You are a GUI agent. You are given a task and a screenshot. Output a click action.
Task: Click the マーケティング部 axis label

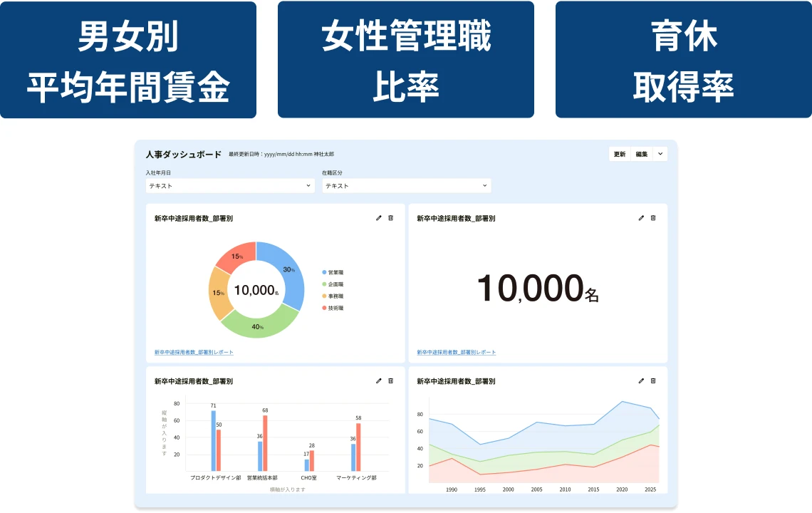point(356,478)
